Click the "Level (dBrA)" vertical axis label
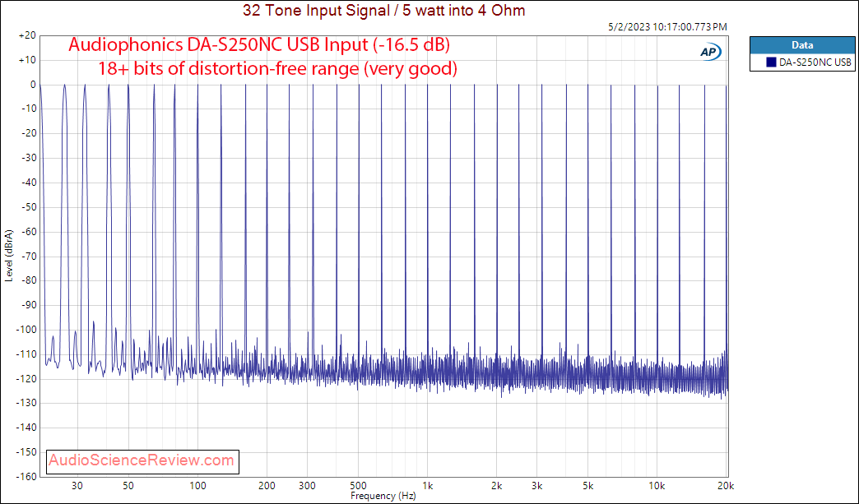Image resolution: width=859 pixels, height=504 pixels. click(8, 256)
